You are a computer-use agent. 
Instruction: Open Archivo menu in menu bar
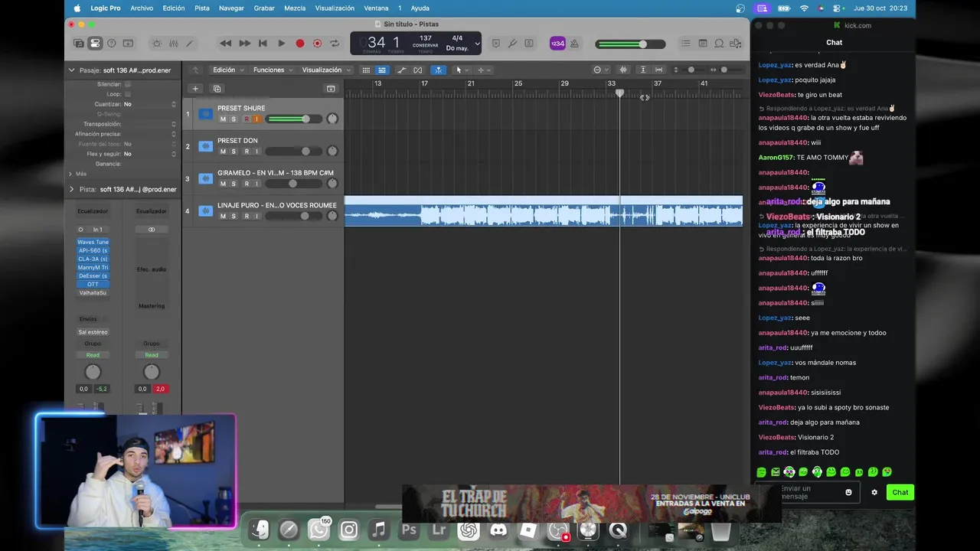142,8
